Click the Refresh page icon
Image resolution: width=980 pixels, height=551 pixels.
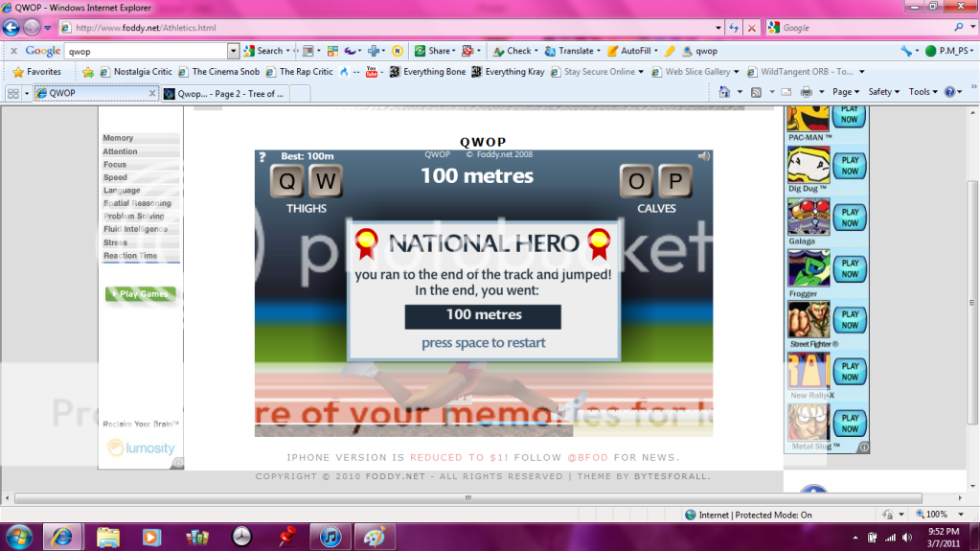pos(734,28)
